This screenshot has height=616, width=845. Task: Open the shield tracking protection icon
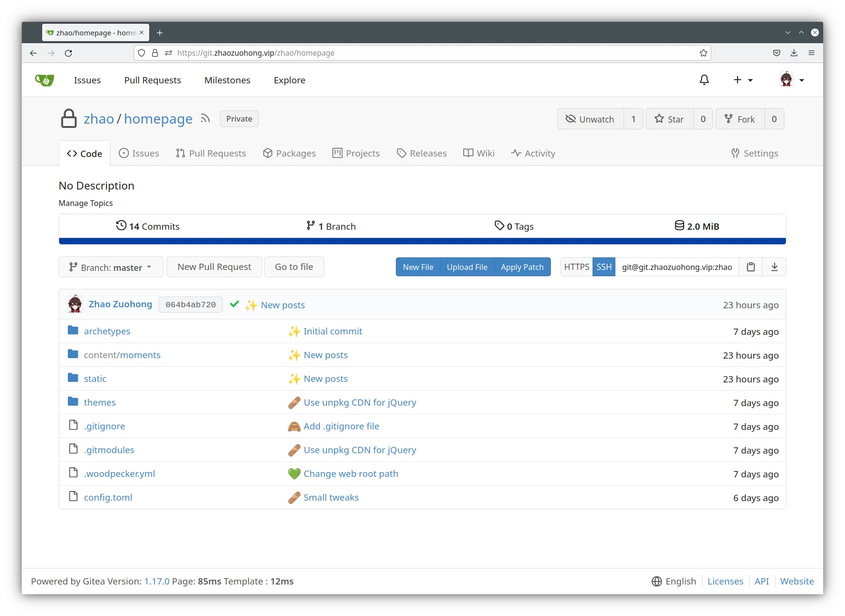[141, 53]
